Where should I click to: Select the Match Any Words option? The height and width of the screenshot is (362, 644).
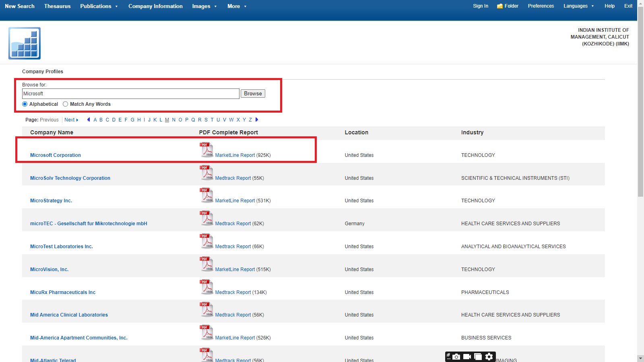point(66,104)
